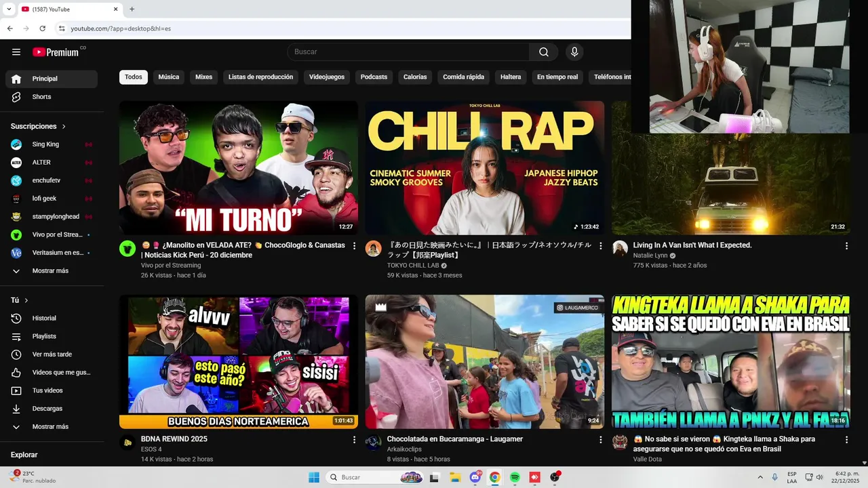Viewport: 868px width, 488px height.
Task: Click the YouTube Buscar search field
Action: [408, 52]
